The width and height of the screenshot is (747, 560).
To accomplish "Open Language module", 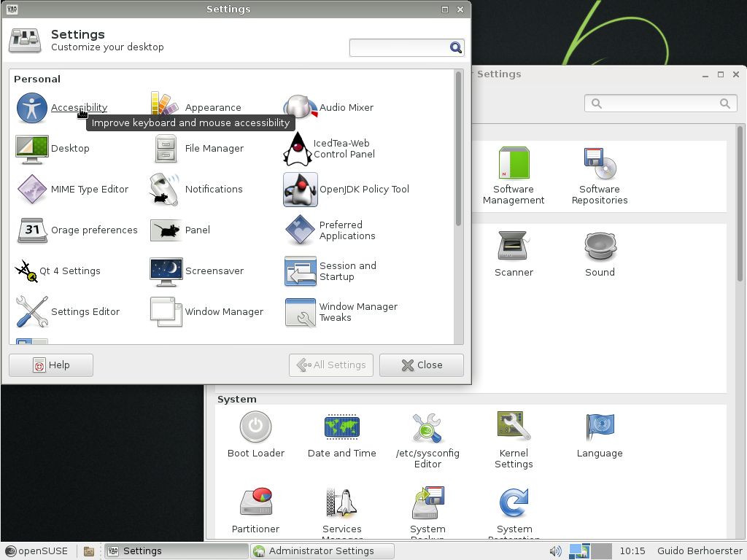I will (600, 435).
